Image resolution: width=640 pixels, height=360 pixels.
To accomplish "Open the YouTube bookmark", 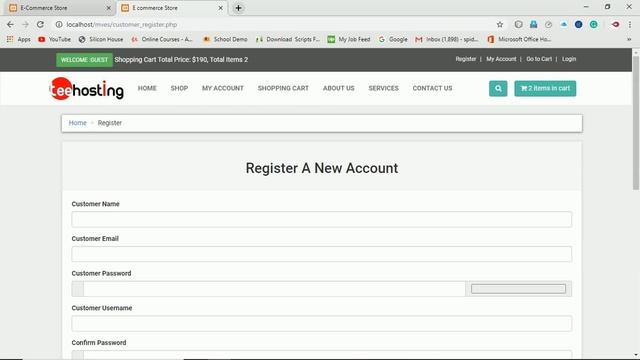I will tap(54, 39).
